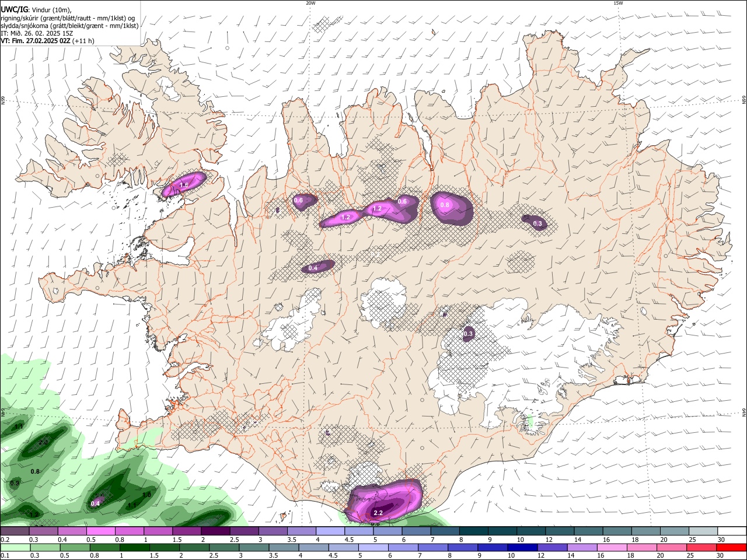Image resolution: width=747 pixels, height=560 pixels.
Task: Click bright pink upper legend swatch 0.5–0.8
Action: point(100,531)
